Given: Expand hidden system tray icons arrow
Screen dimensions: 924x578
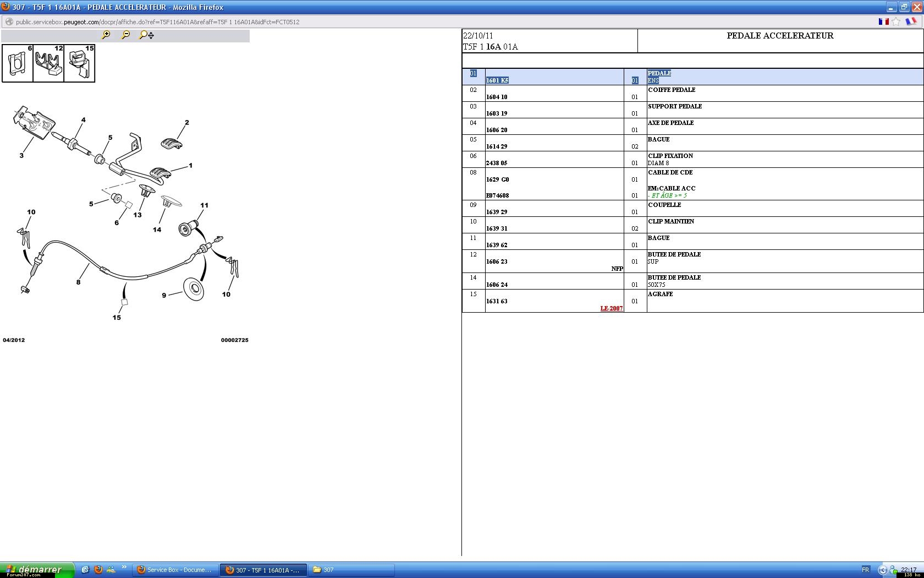Looking at the screenshot, I should tap(883, 570).
